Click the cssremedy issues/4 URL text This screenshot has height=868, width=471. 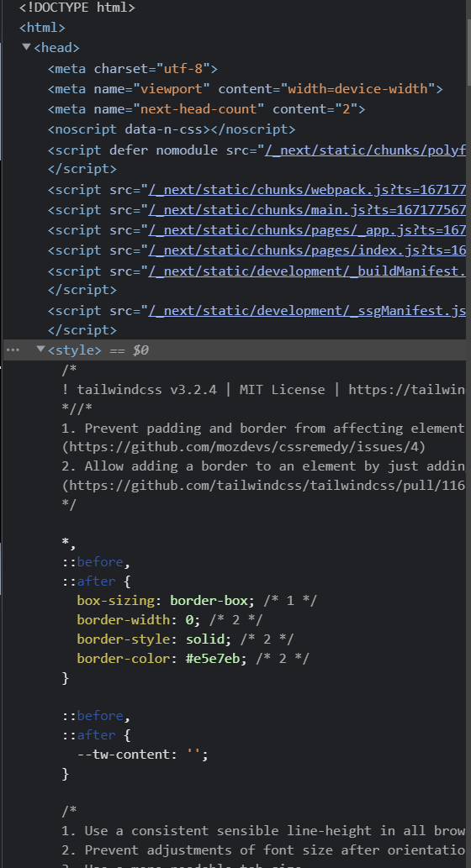point(243,446)
